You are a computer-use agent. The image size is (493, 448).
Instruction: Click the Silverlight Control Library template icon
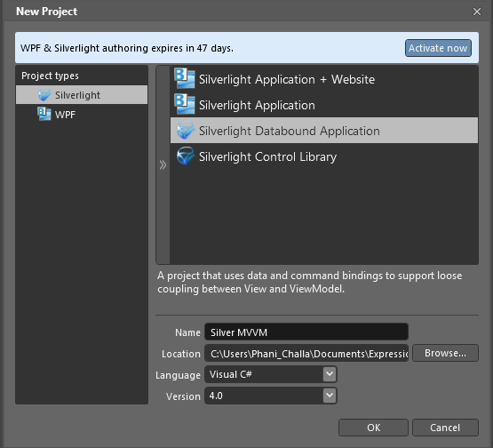pos(185,156)
